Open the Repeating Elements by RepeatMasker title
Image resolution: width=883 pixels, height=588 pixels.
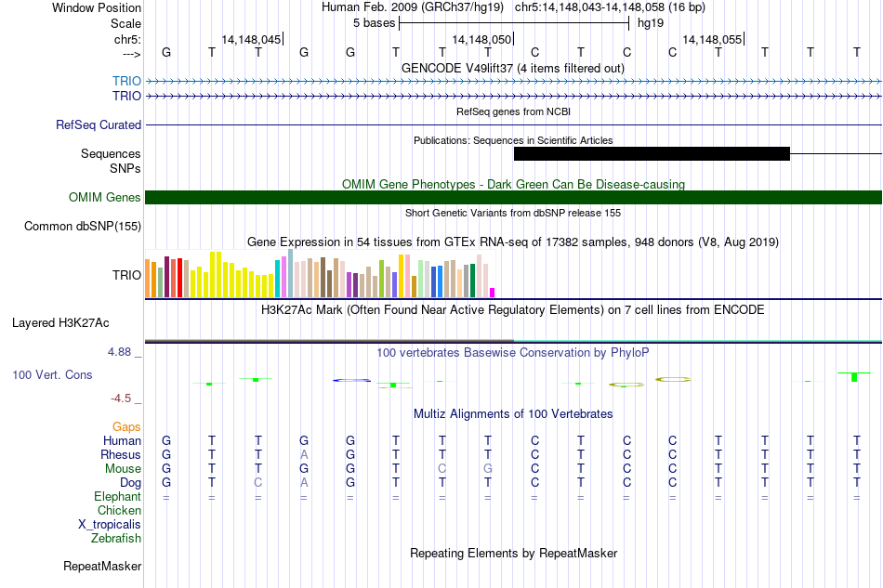pyautogui.click(x=513, y=553)
